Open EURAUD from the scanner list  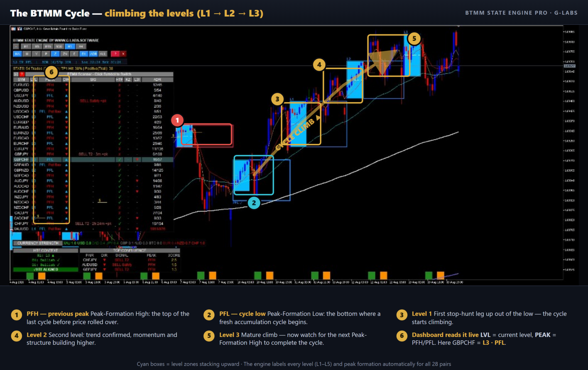tap(21, 128)
